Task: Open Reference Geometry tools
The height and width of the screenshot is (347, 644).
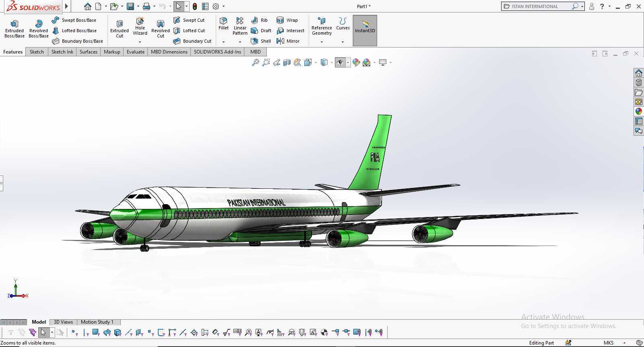Action: 322,26
